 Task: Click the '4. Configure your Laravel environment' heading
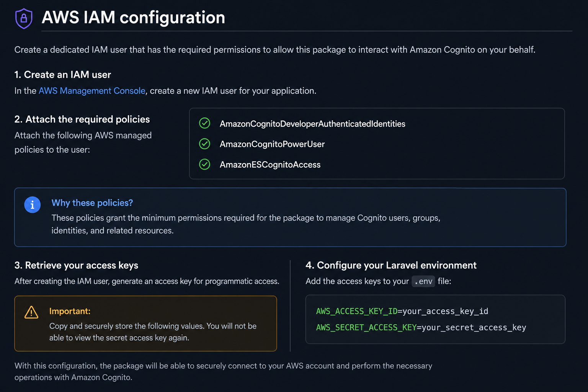pos(391,265)
